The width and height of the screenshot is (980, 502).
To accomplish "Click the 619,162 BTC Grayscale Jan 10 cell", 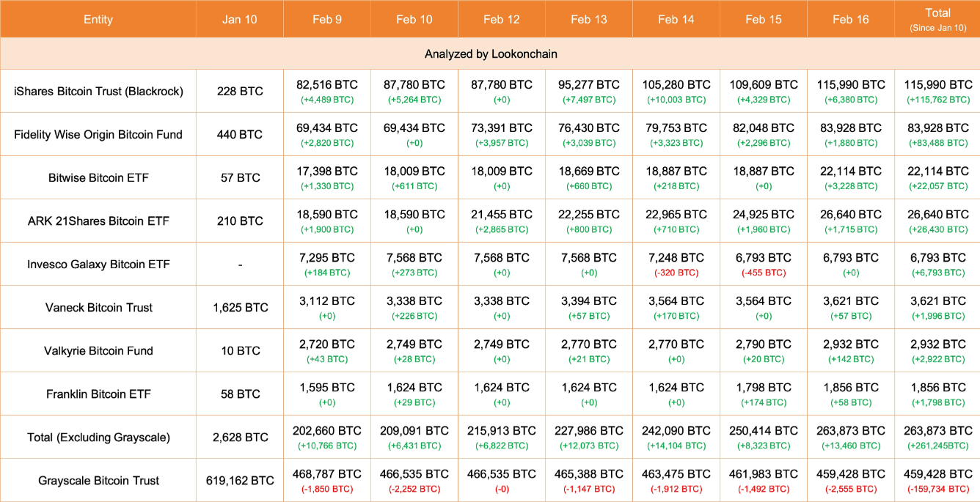I will tap(240, 481).
